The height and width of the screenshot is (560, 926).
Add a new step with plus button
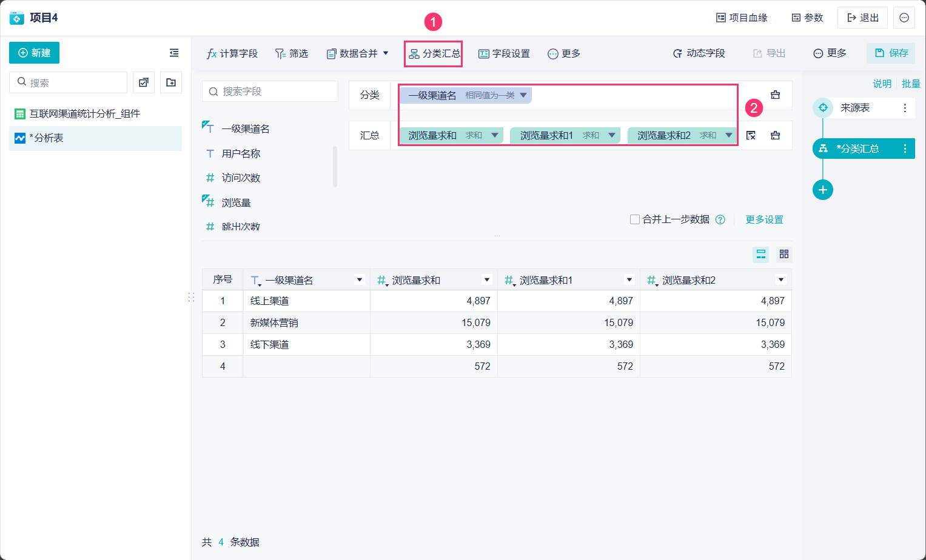(x=822, y=190)
